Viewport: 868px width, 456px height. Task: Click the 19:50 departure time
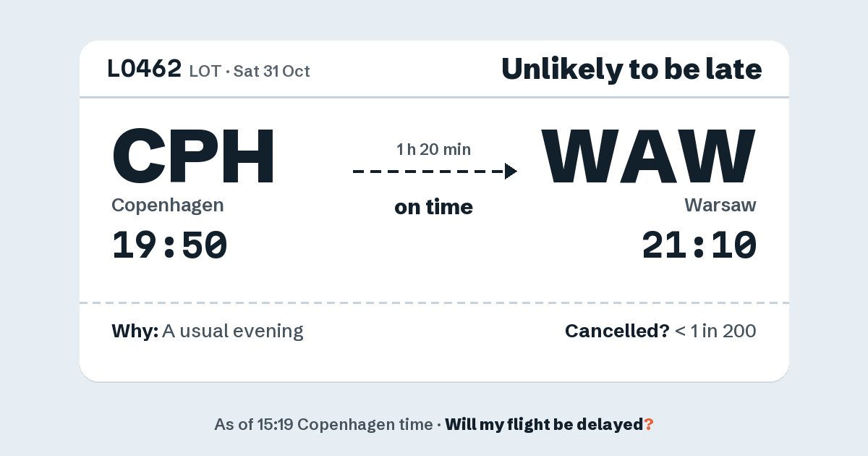pyautogui.click(x=170, y=245)
